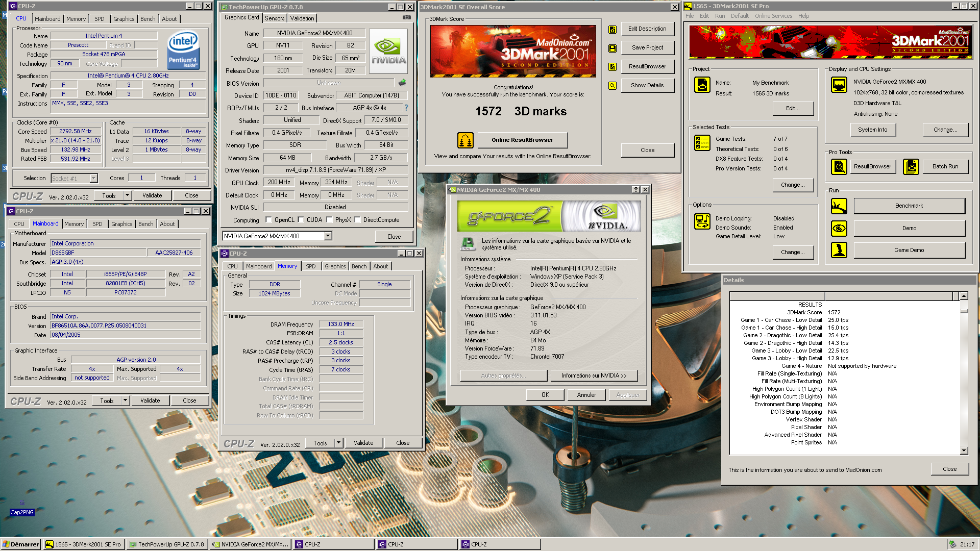Click the Bus Interface question mark icon
The height and width of the screenshot is (551, 980).
[406, 108]
